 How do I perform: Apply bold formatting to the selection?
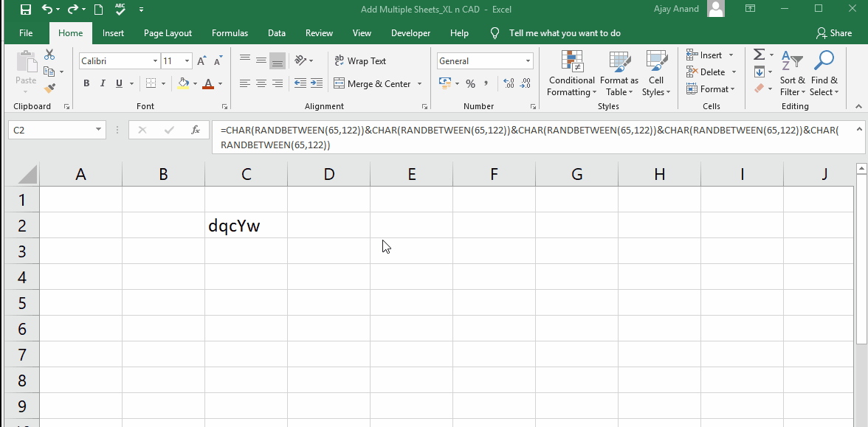tap(86, 83)
